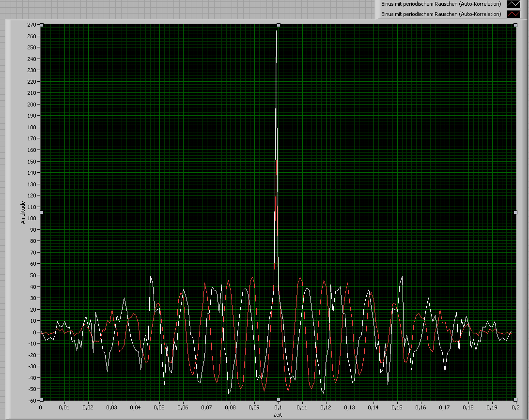The image size is (529, 420).
Task: Click the -60 minimum y-axis value
Action: coord(33,400)
